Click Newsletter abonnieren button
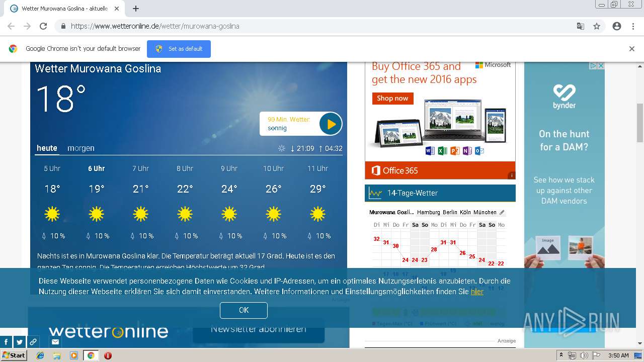 259,330
